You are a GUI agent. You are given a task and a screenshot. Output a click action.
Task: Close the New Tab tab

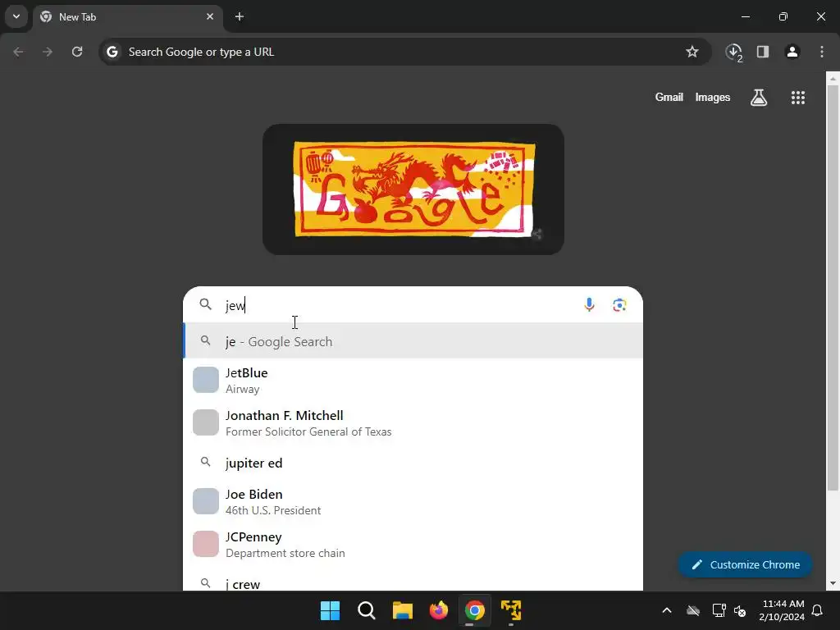click(x=210, y=16)
